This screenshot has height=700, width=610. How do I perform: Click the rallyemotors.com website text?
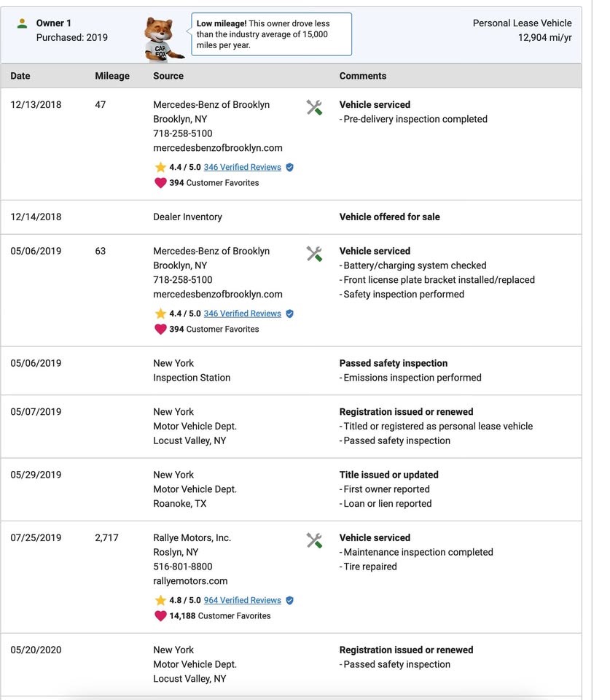click(190, 581)
